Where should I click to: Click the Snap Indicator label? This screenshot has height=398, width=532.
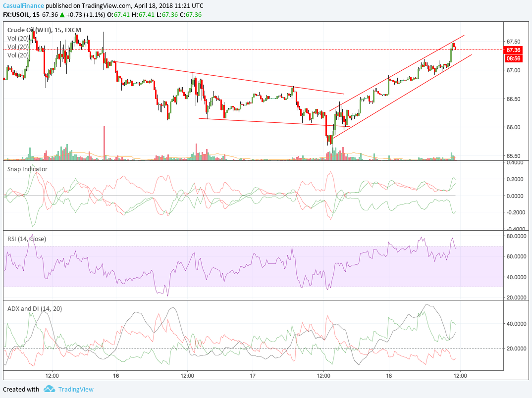pos(27,169)
